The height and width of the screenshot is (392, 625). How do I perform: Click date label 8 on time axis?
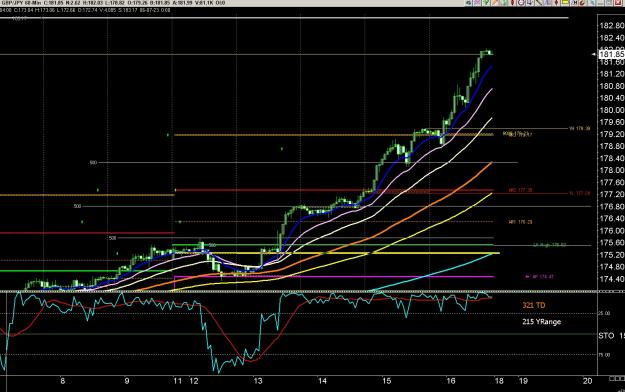(63, 381)
